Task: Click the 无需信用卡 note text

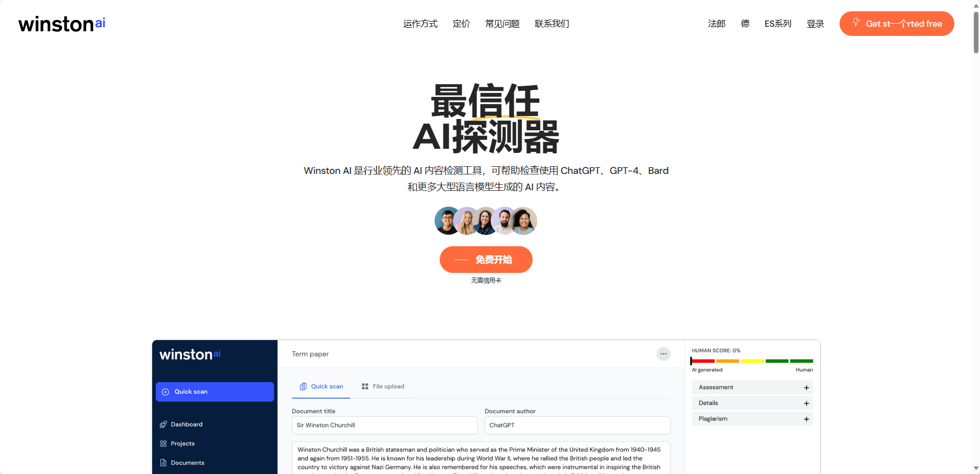Action: pyautogui.click(x=486, y=281)
